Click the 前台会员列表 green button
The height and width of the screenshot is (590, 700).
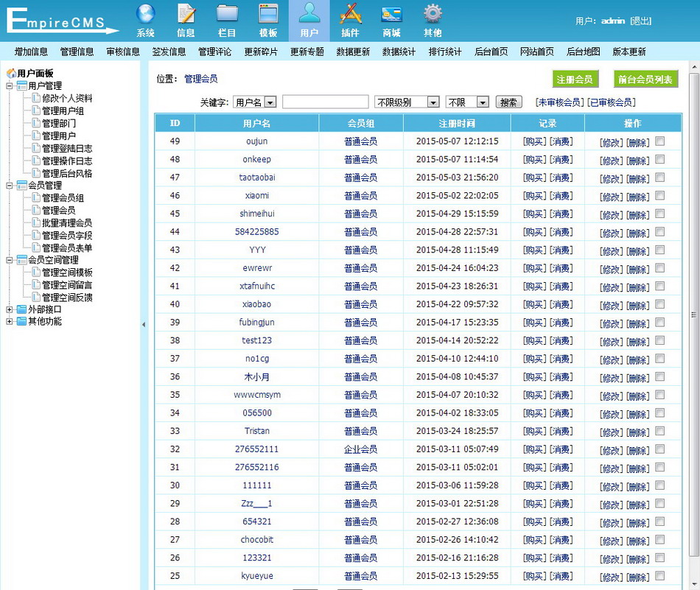(x=645, y=79)
